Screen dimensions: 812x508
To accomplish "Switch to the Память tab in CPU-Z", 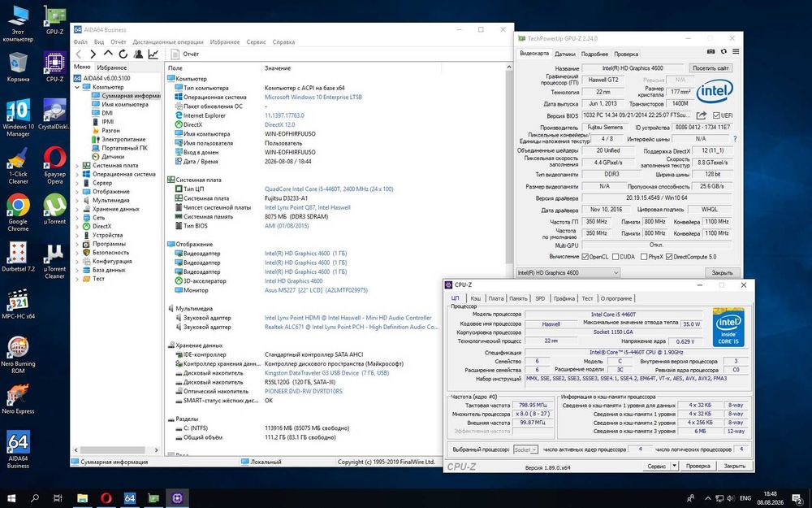I will (x=518, y=298).
